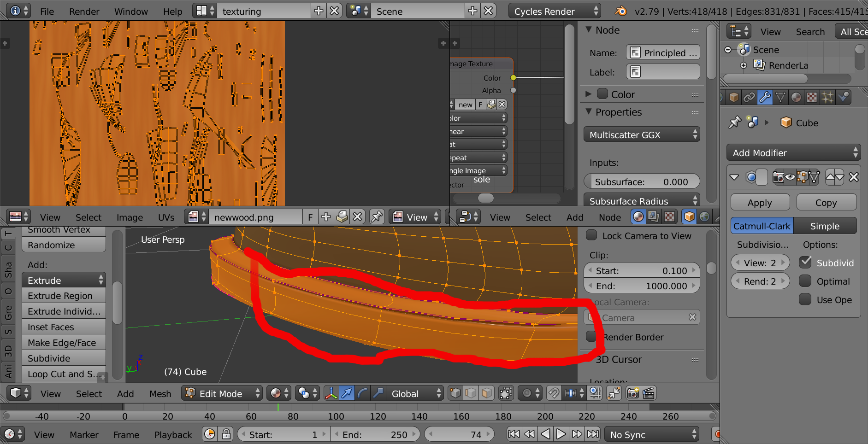This screenshot has height=444, width=868.
Task: Open the Constraints chain-link tab
Action: click(749, 97)
